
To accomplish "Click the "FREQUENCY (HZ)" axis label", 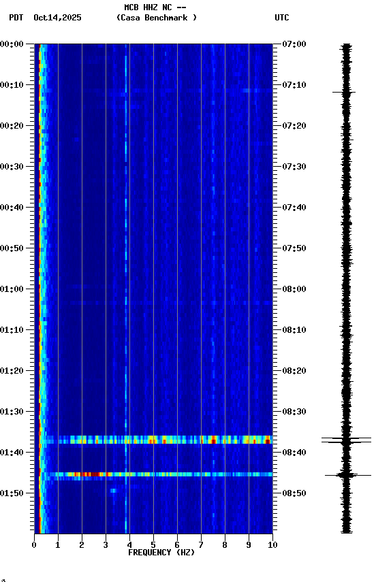I will (161, 553).
